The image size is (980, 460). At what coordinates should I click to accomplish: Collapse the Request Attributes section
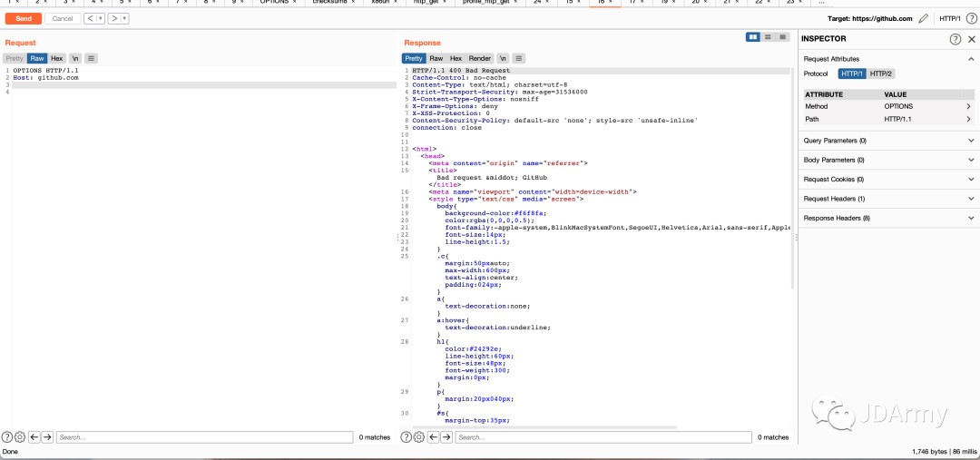pyautogui.click(x=971, y=59)
